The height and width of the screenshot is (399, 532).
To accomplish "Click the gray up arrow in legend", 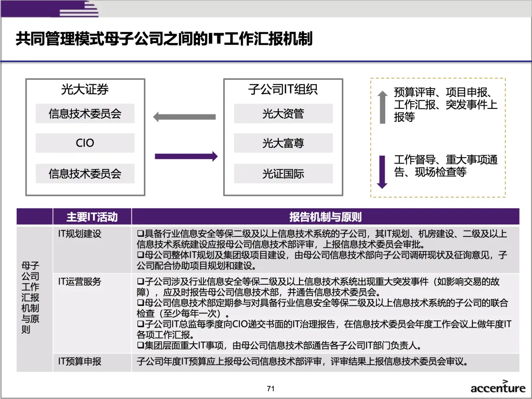I will (x=382, y=107).
